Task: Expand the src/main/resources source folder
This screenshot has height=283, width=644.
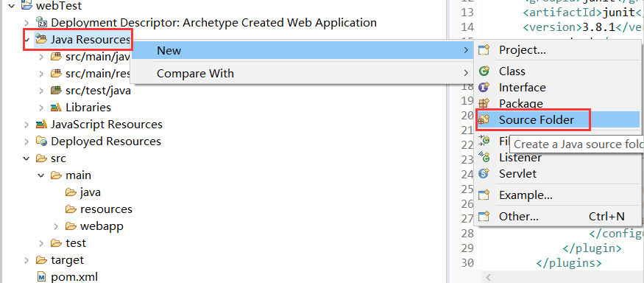Action: click(41, 74)
